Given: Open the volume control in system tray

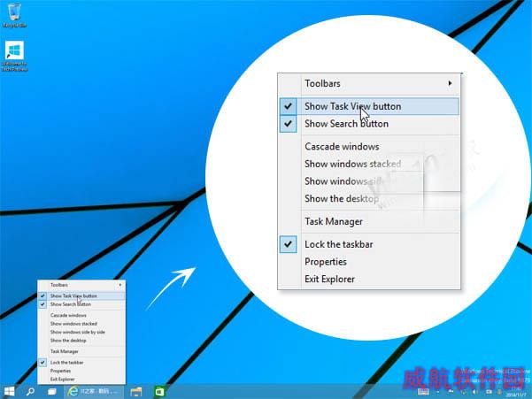Looking at the screenshot, I should (475, 392).
